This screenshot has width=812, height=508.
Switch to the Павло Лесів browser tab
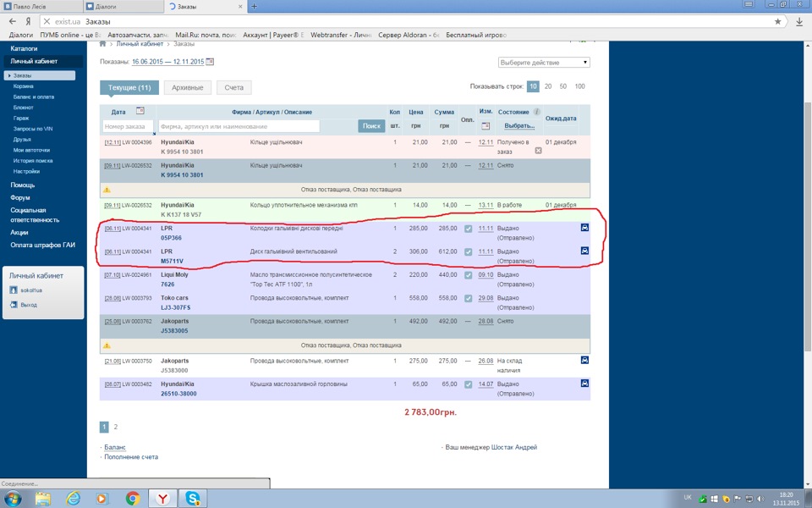click(41, 7)
